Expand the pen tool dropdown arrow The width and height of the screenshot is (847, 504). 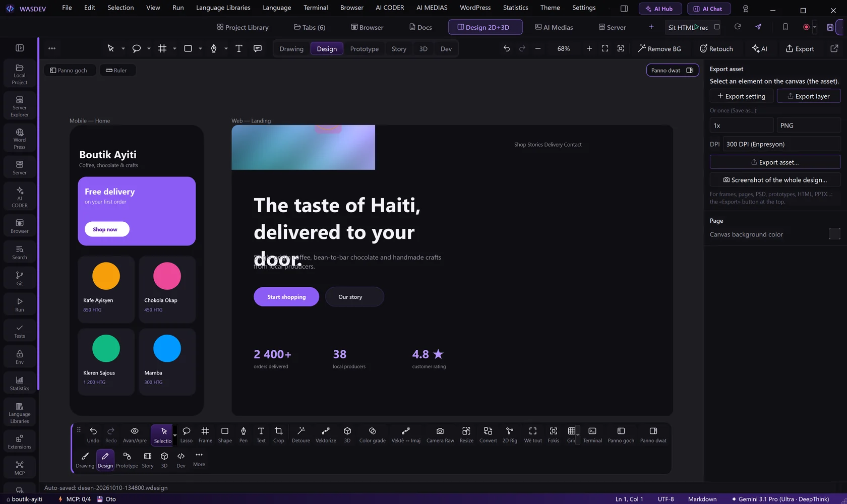(x=226, y=49)
